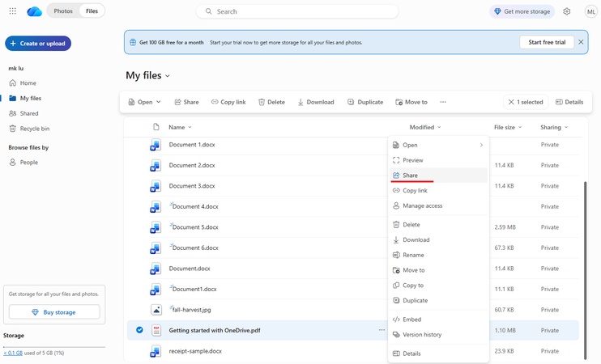Choose Details in the context menu
The width and height of the screenshot is (601, 364).
point(438,353)
